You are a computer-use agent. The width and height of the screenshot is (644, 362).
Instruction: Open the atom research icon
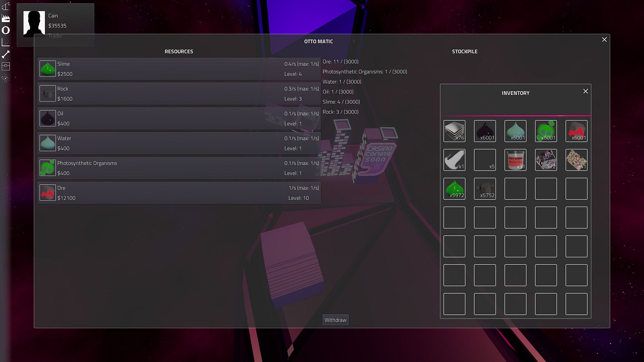tap(6, 79)
